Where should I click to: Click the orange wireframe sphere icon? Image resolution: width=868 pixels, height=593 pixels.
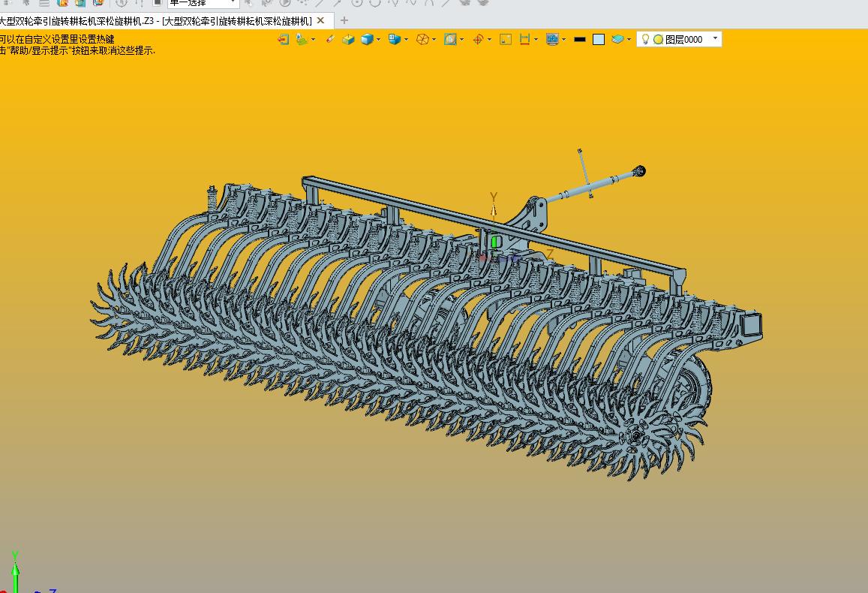pyautogui.click(x=422, y=39)
